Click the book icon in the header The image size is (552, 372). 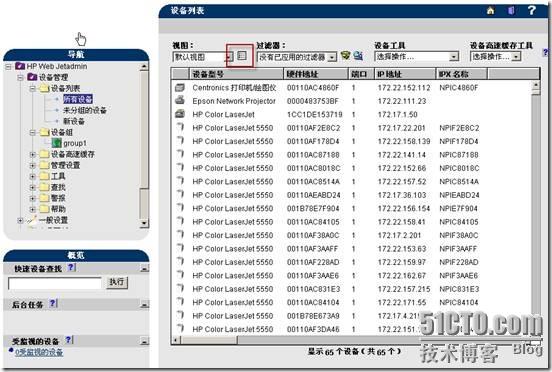(x=511, y=11)
